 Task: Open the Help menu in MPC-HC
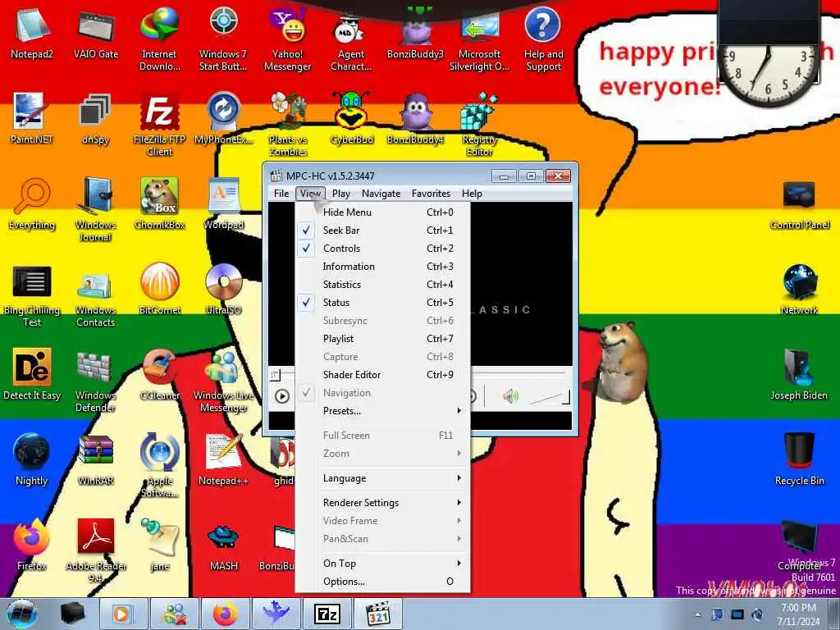(x=472, y=194)
